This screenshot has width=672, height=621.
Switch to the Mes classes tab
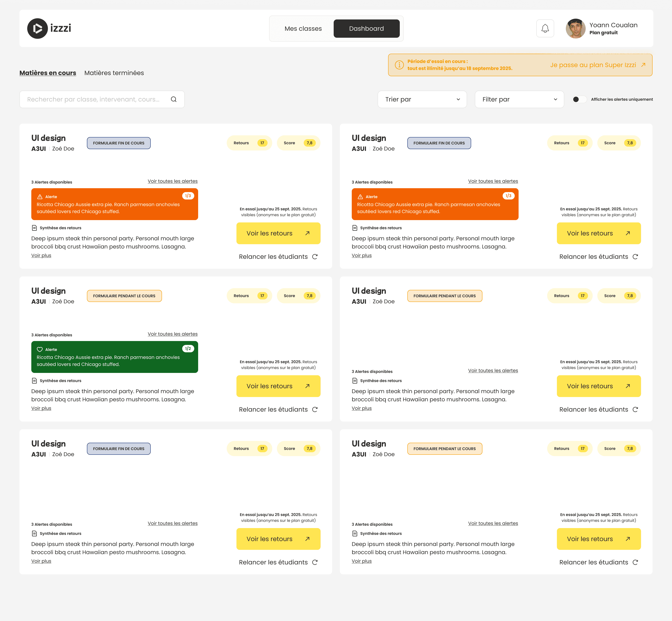tap(303, 29)
